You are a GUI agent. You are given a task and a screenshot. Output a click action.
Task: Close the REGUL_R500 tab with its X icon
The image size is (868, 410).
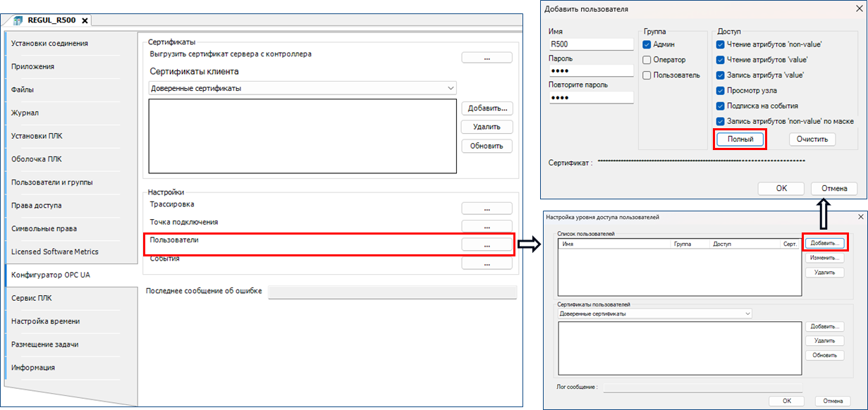click(x=85, y=20)
